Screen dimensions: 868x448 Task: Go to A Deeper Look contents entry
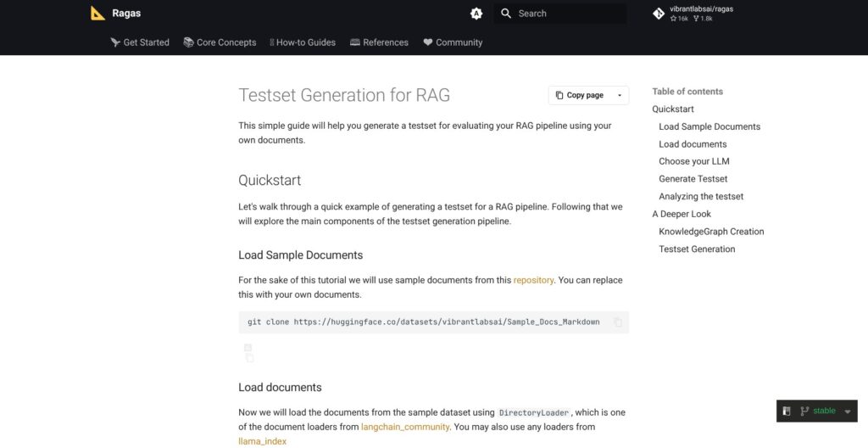[682, 214]
